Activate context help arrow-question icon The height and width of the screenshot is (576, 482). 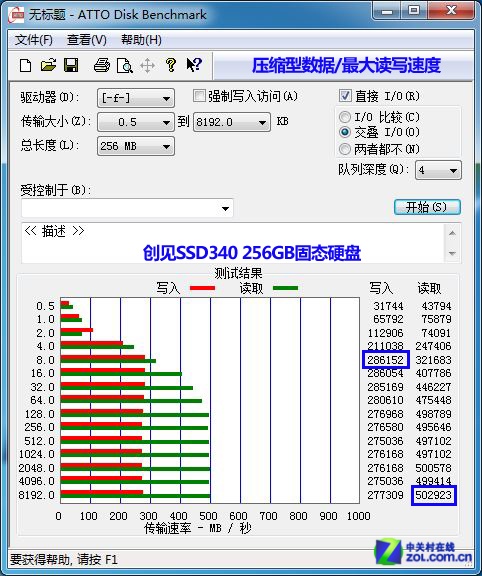[x=194, y=65]
